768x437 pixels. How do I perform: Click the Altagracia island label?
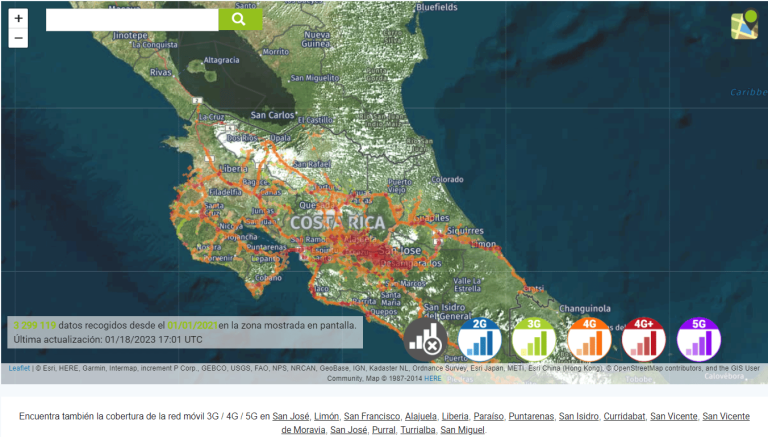[221, 60]
